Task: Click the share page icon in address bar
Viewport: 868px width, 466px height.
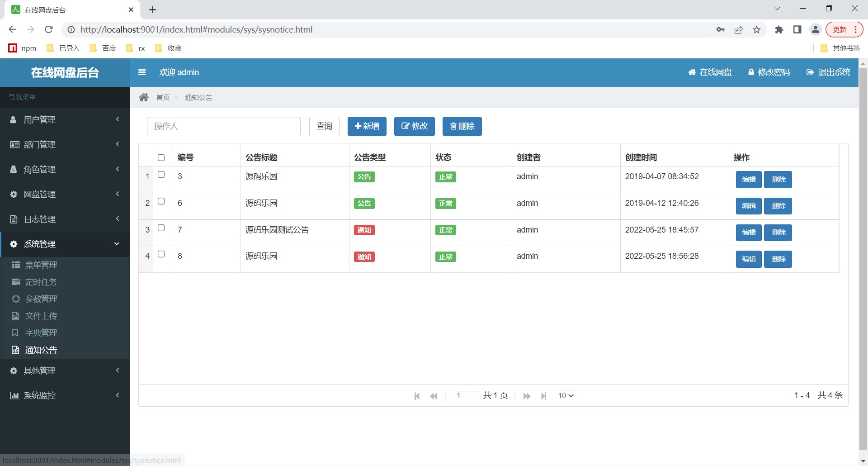Action: (739, 30)
